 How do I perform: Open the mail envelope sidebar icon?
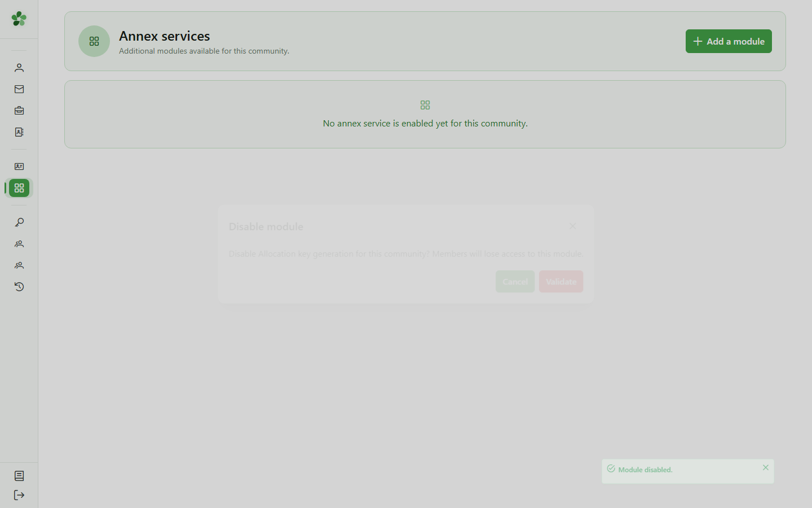(x=19, y=89)
